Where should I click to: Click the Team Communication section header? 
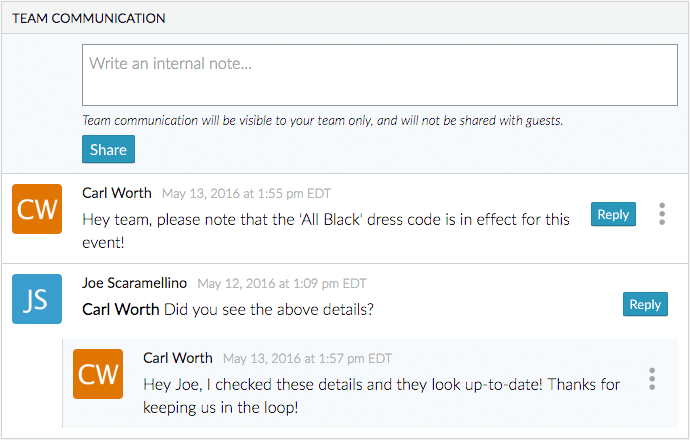[89, 18]
